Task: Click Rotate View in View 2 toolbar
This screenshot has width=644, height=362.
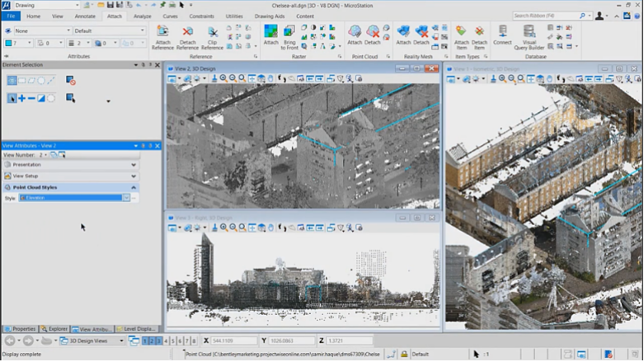Action: click(261, 78)
